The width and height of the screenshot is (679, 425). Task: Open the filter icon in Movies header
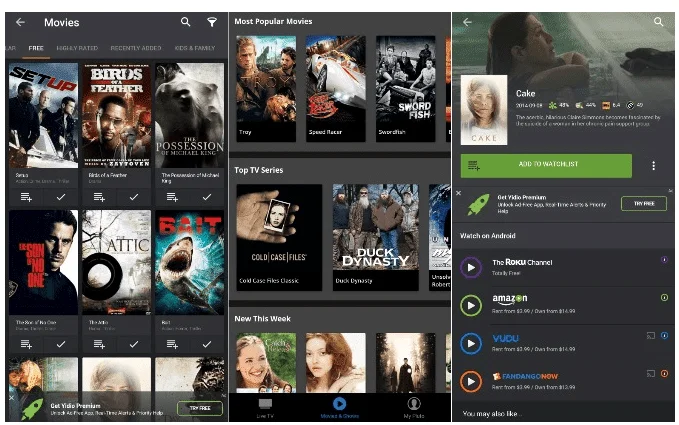tap(212, 22)
